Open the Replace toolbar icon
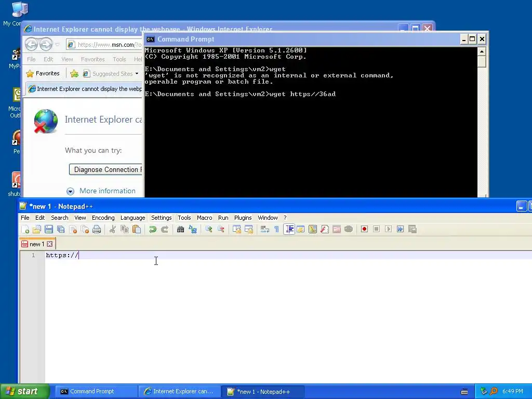The width and height of the screenshot is (532, 399). [193, 229]
